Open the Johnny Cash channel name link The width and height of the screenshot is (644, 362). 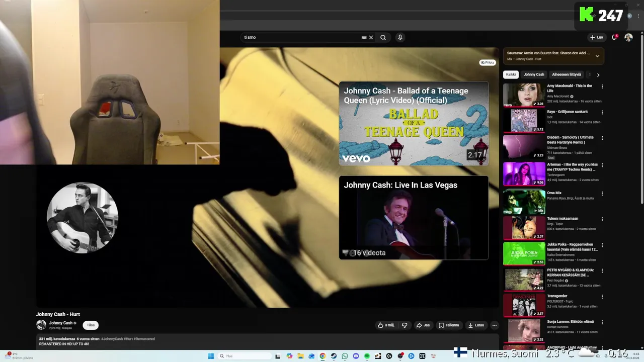coord(61,323)
